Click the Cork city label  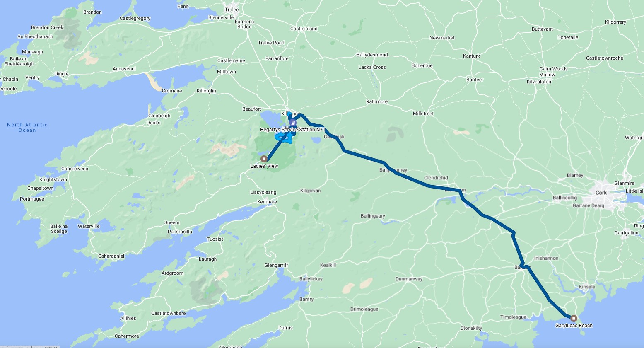click(601, 193)
